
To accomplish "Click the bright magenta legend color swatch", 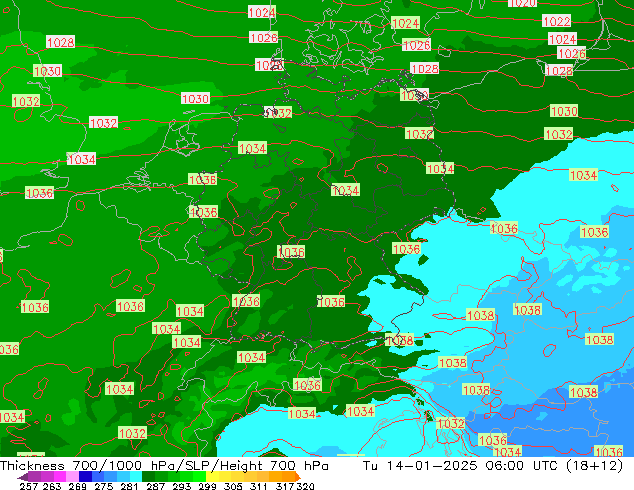I will [60, 476].
